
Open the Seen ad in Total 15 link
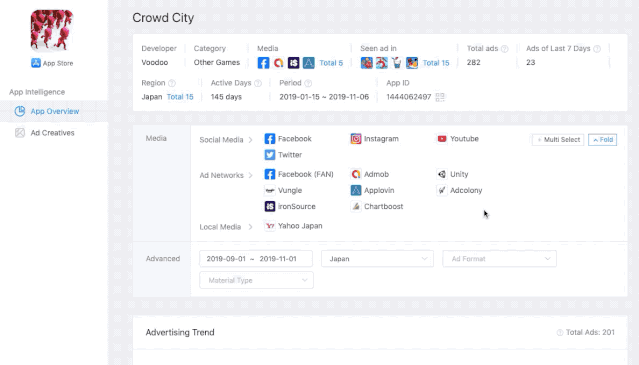click(x=436, y=63)
